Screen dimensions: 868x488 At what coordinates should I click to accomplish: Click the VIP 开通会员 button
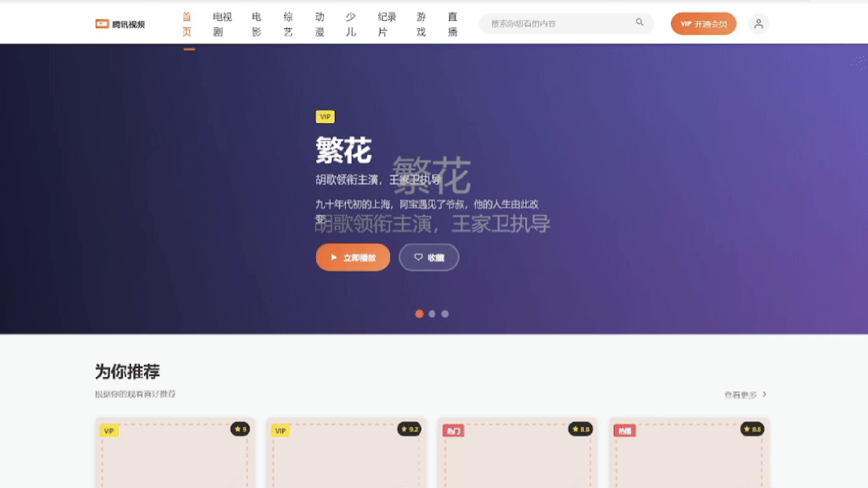tap(703, 23)
